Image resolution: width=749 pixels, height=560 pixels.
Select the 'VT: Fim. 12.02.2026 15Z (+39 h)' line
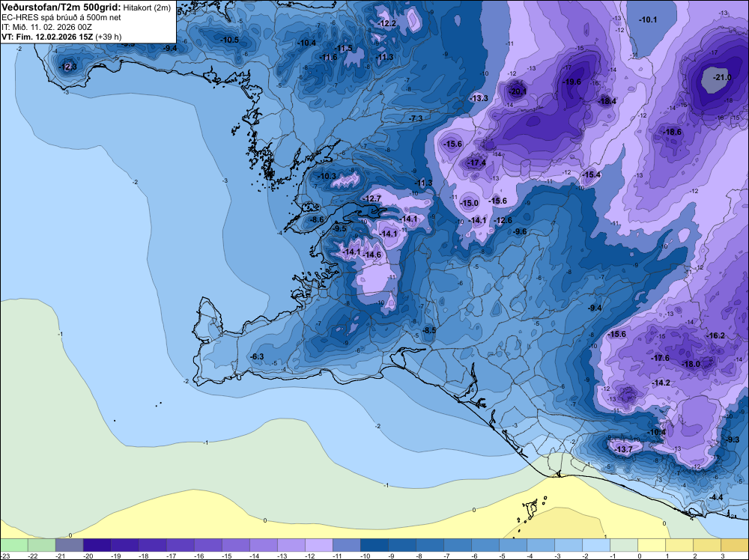pos(61,36)
